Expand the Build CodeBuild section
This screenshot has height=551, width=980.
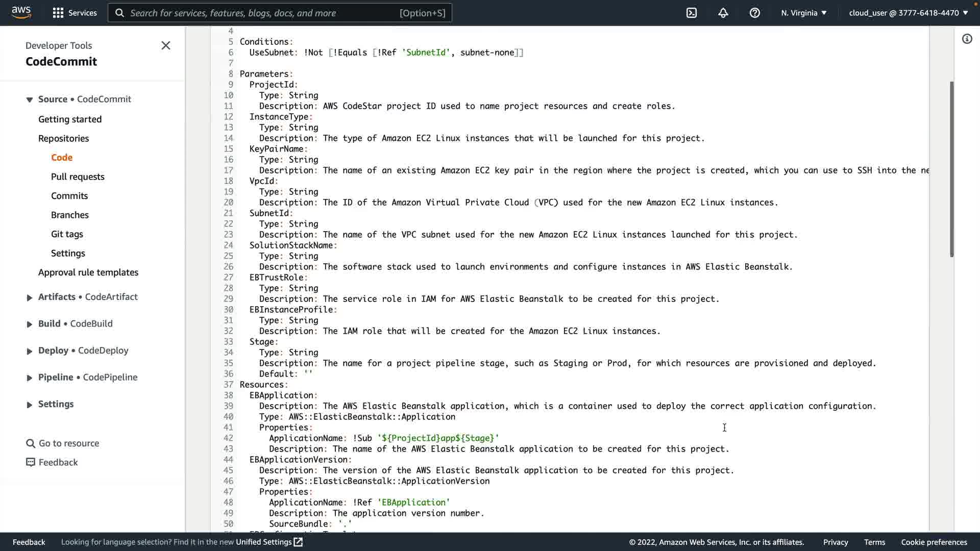(29, 324)
